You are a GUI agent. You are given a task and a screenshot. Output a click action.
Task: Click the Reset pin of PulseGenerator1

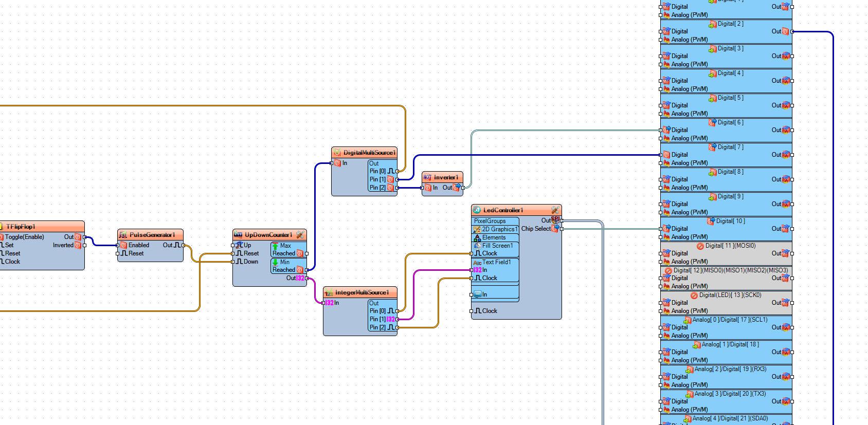(133, 253)
